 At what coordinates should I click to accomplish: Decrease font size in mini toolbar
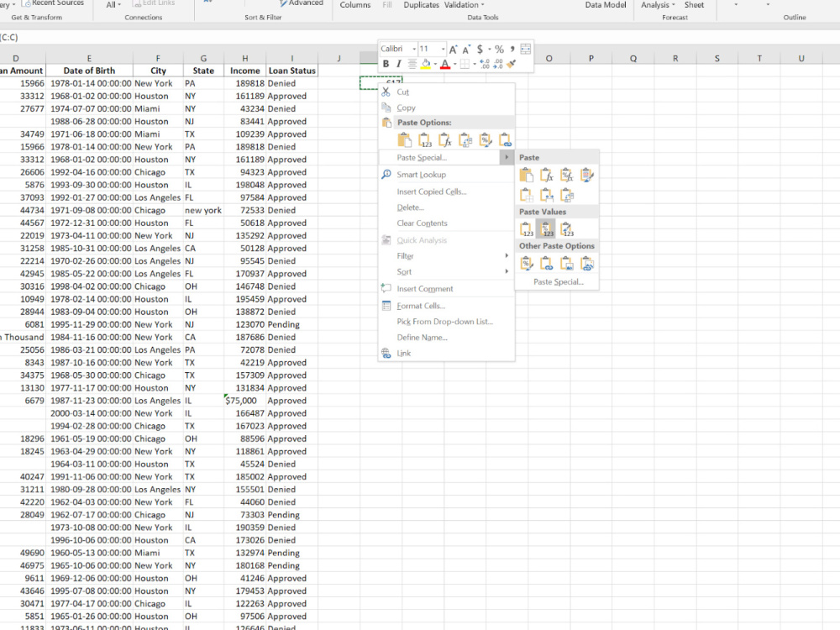(x=466, y=50)
